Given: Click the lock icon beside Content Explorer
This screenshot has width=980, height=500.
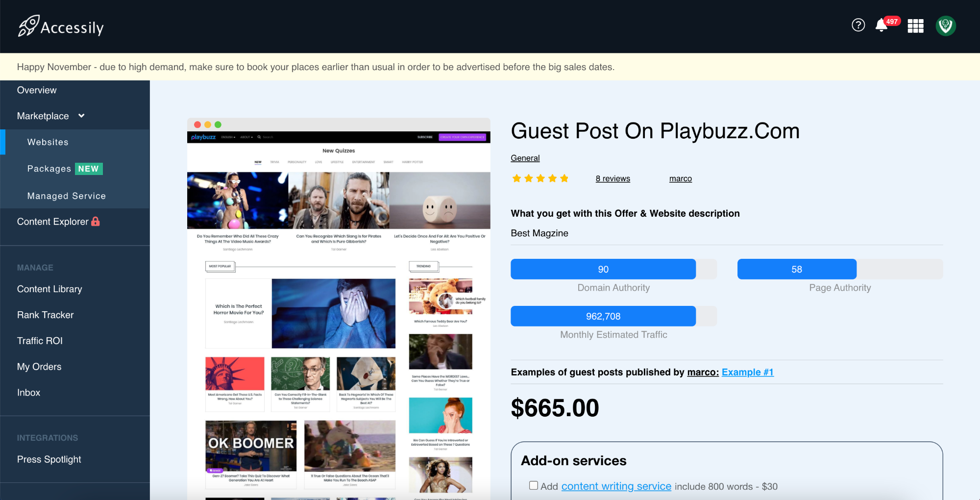Looking at the screenshot, I should pyautogui.click(x=96, y=222).
